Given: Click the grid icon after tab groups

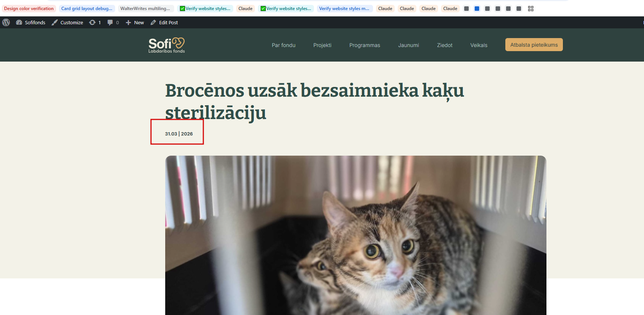Looking at the screenshot, I should point(531,9).
